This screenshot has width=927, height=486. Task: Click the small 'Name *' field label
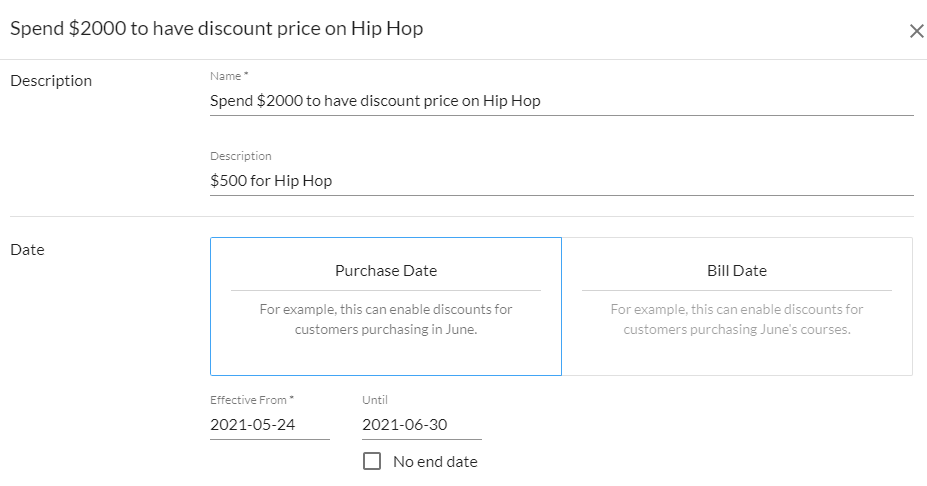229,76
